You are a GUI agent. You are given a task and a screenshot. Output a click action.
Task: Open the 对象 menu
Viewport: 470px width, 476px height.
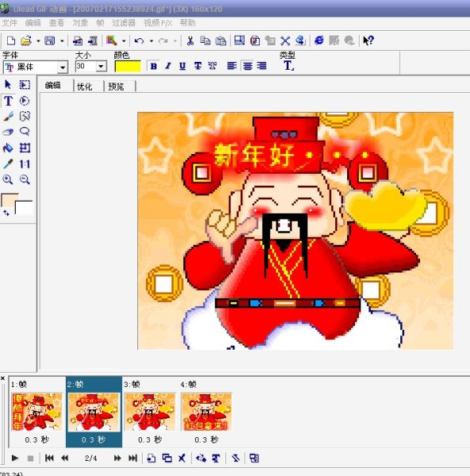point(80,23)
